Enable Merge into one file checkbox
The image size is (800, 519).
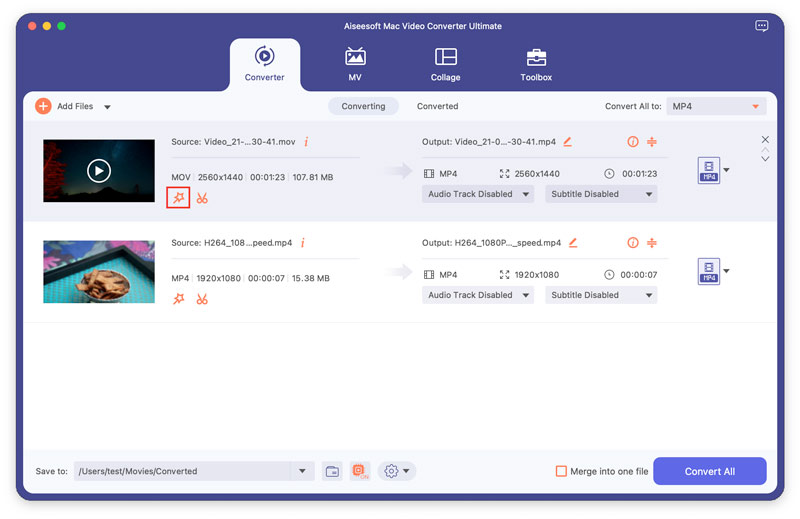click(561, 471)
